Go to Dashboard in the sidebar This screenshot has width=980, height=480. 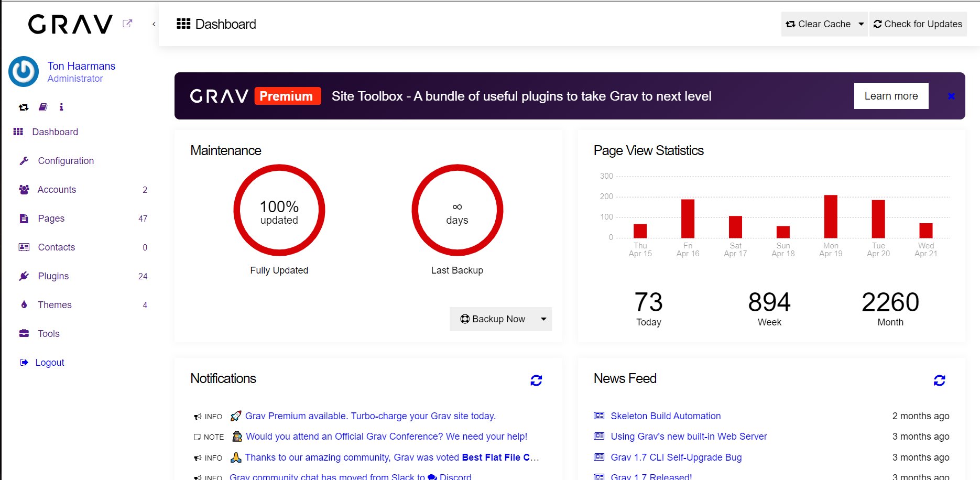click(x=55, y=132)
